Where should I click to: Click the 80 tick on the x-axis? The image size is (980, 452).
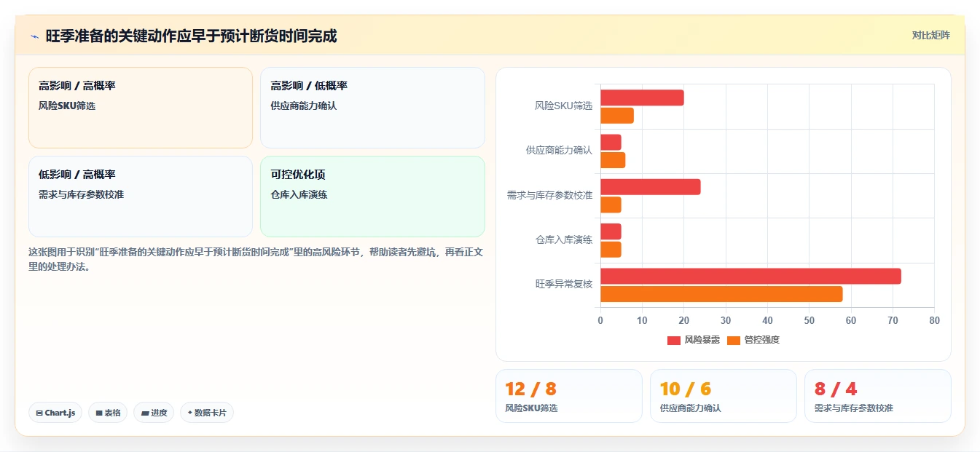(x=935, y=320)
